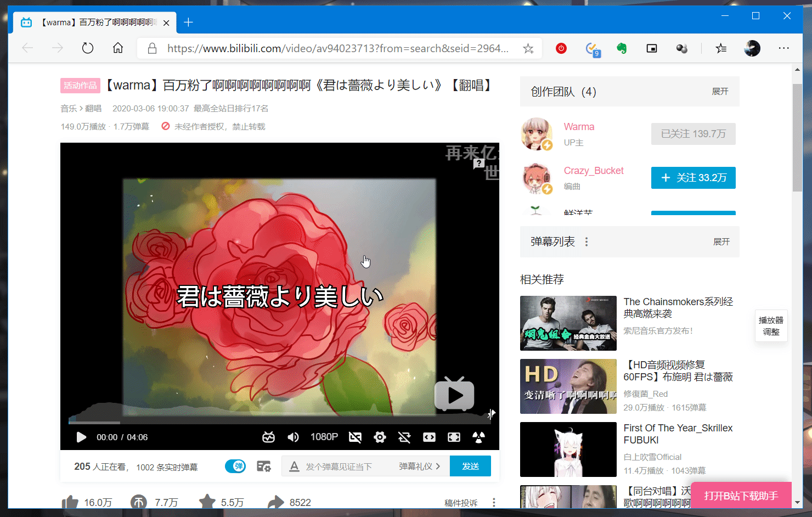The image size is (812, 517).
Task: Click the web fullscreen icon in player
Action: (x=454, y=437)
